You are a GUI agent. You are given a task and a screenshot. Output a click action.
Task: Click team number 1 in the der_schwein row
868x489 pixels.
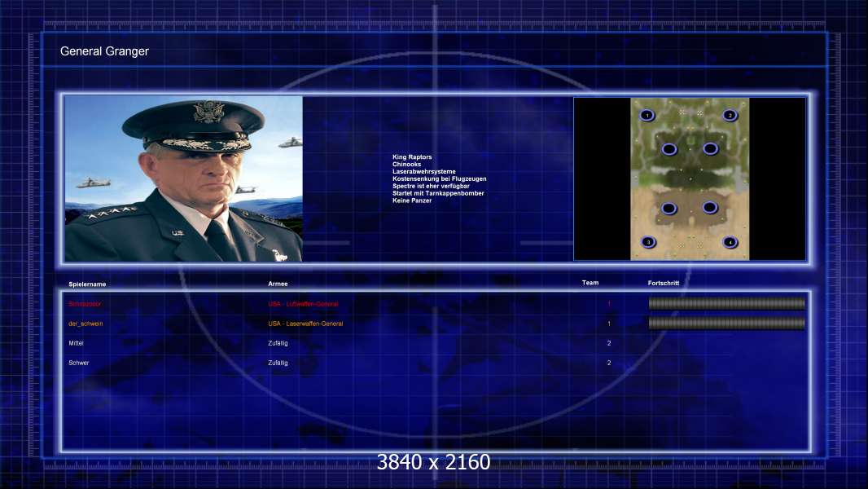point(609,324)
